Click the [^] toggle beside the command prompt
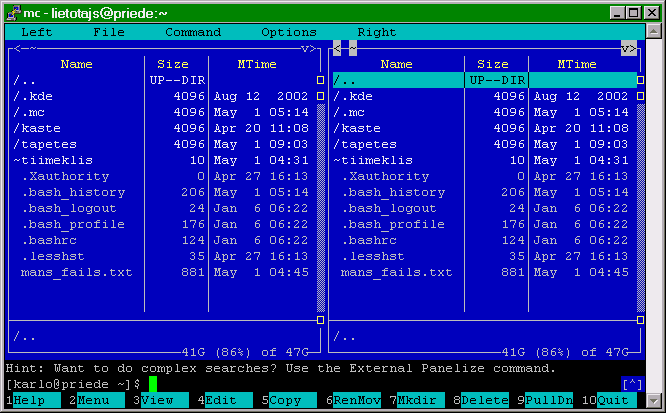The width and height of the screenshot is (666, 413). tap(632, 384)
